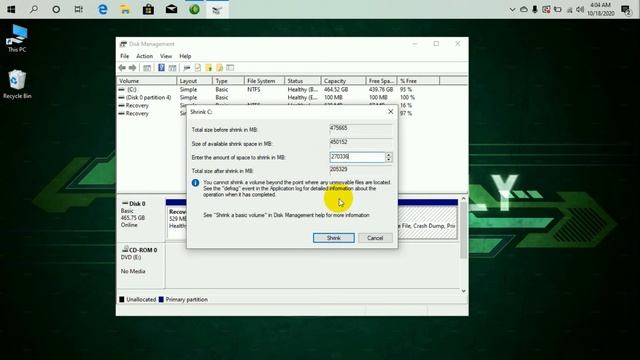Open File Explorer from the taskbar
Image resolution: width=640 pixels, height=360 pixels.
click(x=125, y=9)
